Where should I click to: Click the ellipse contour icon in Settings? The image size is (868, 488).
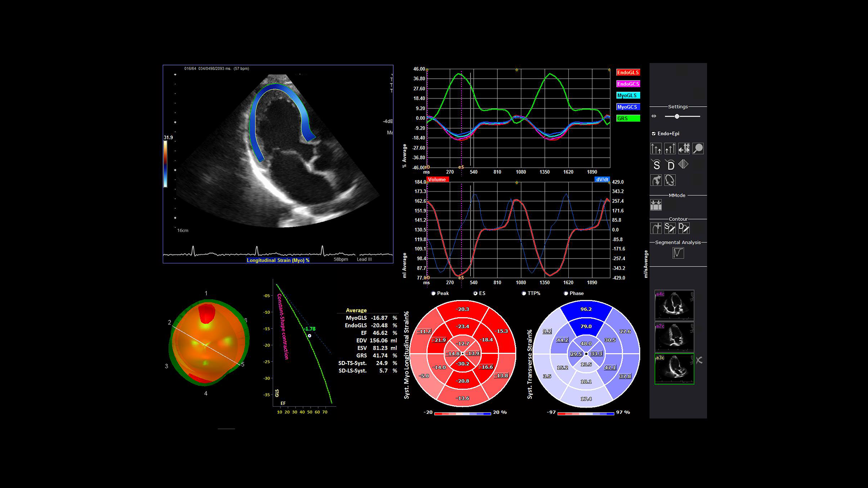pyautogui.click(x=669, y=180)
